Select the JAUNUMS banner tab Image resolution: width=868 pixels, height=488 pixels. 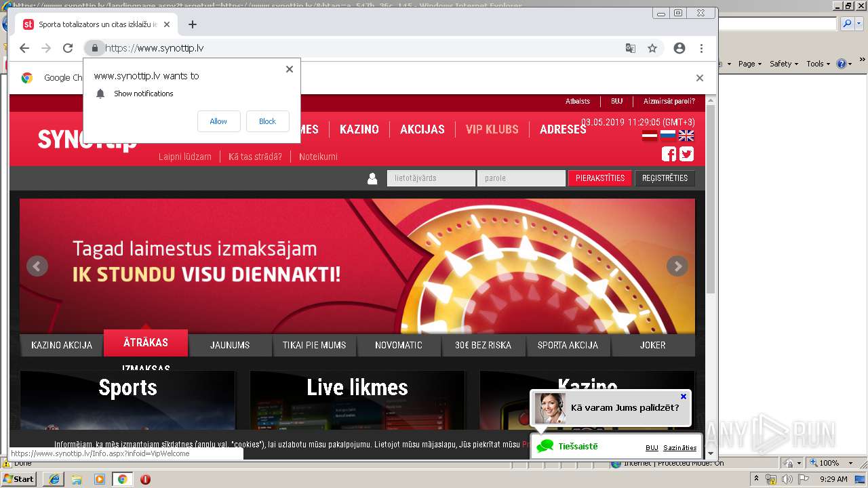pos(230,345)
